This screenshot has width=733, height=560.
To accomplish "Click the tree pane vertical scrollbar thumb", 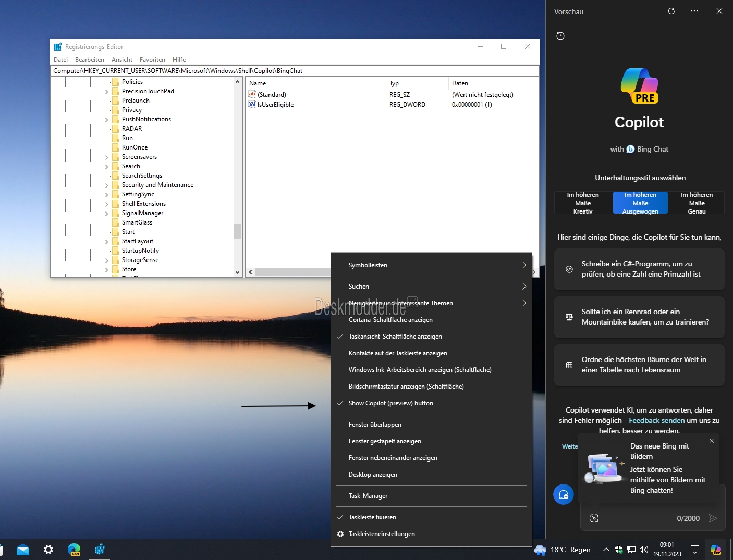I will point(237,231).
